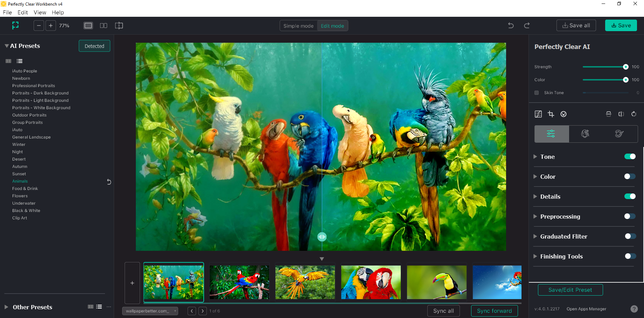Switch to side-by-side split view
The width and height of the screenshot is (644, 318).
(x=104, y=26)
